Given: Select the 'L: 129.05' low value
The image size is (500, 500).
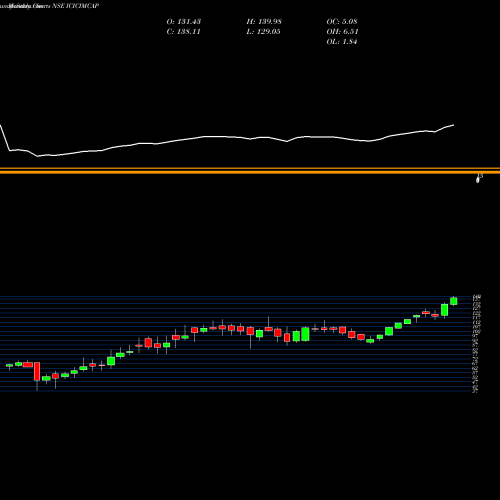Looking at the screenshot, I should (263, 32).
